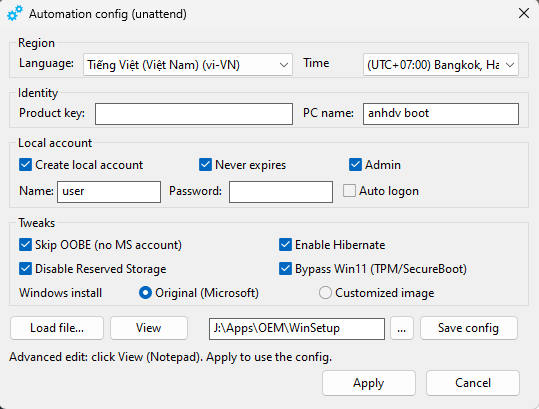539x409 pixels.
Task: Click the PC name field with anhdv boot
Action: pos(441,114)
